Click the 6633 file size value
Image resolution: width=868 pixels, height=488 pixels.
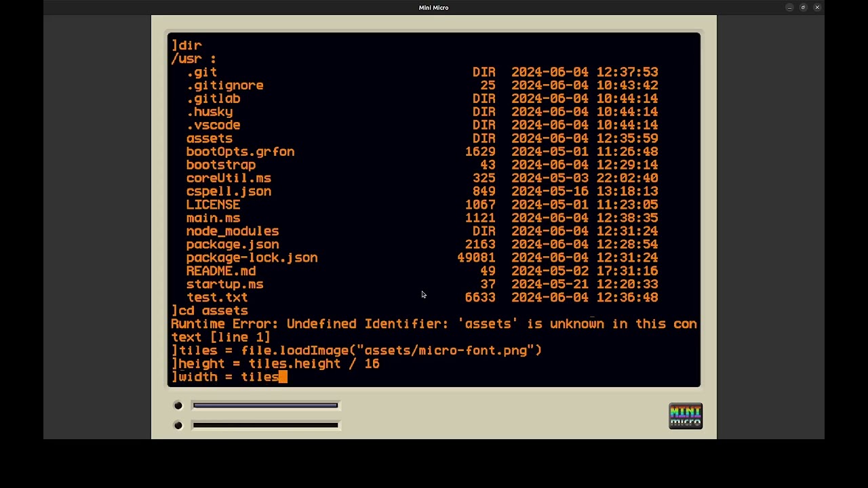[480, 298]
